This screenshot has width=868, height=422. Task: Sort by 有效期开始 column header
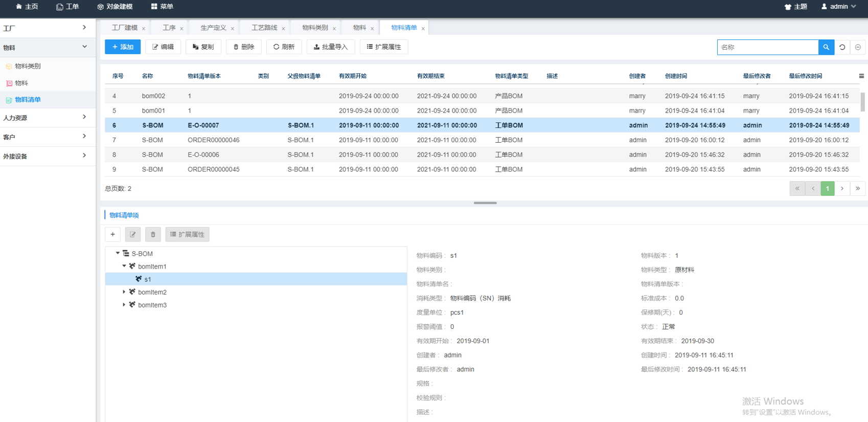[353, 76]
